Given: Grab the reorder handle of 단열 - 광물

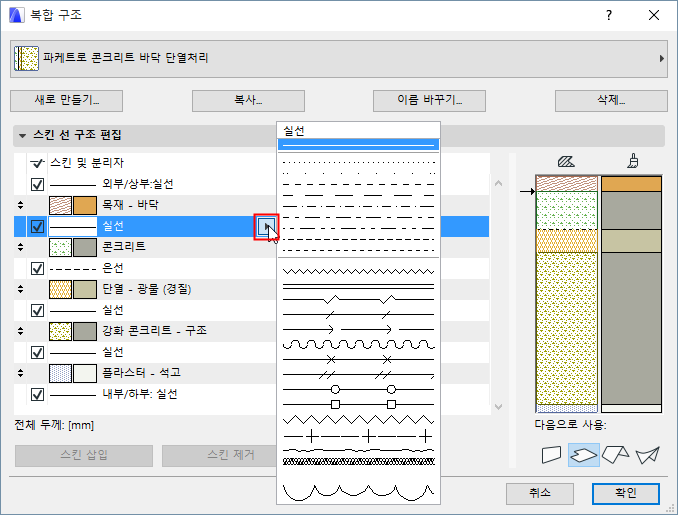Looking at the screenshot, I should 20,289.
